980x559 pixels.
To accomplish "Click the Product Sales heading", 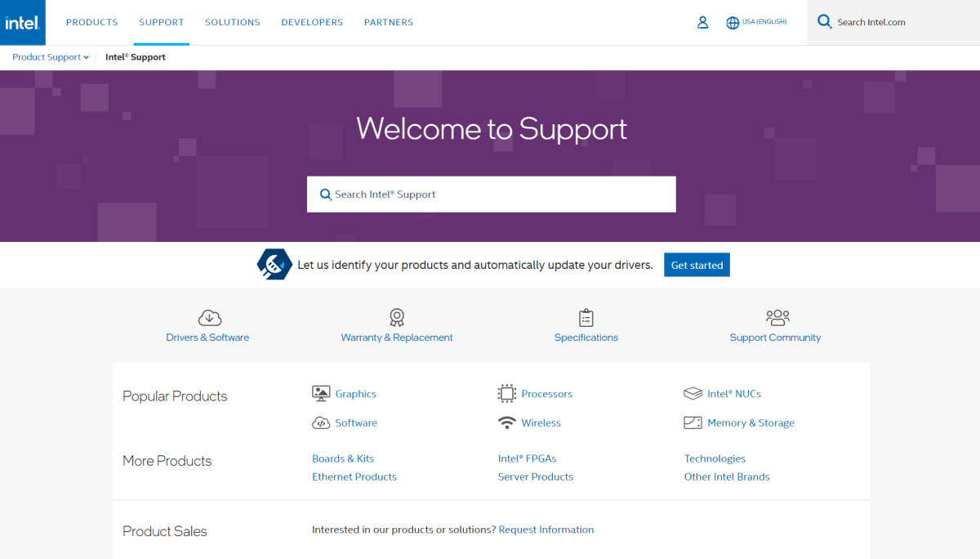I will point(165,531).
